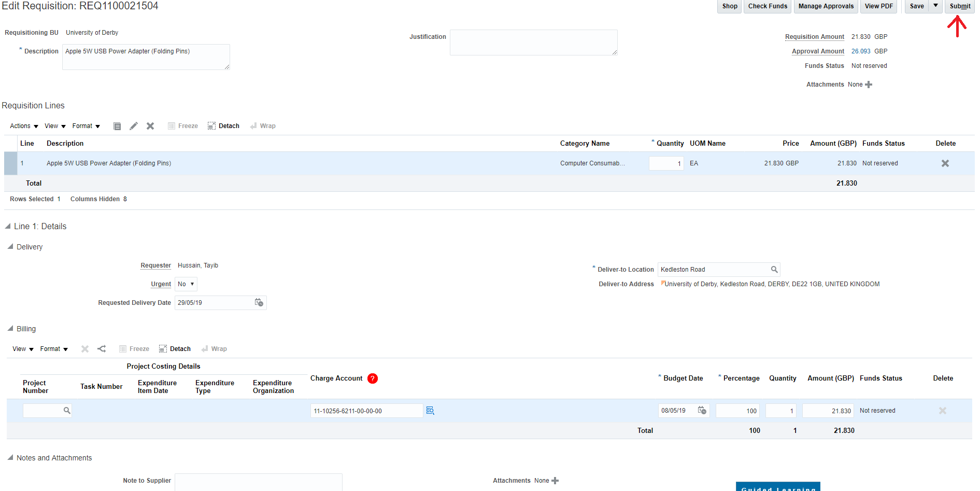Click Wrap in Requisition Lines toolbar

[263, 126]
